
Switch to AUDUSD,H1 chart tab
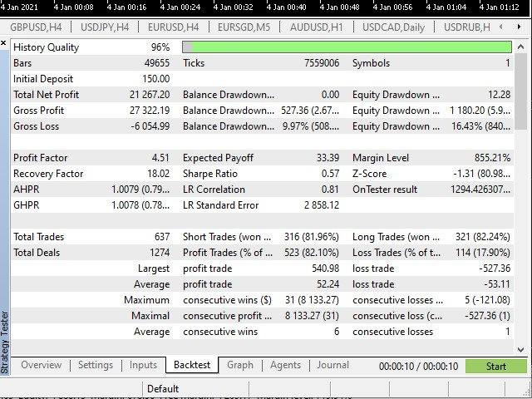click(317, 27)
